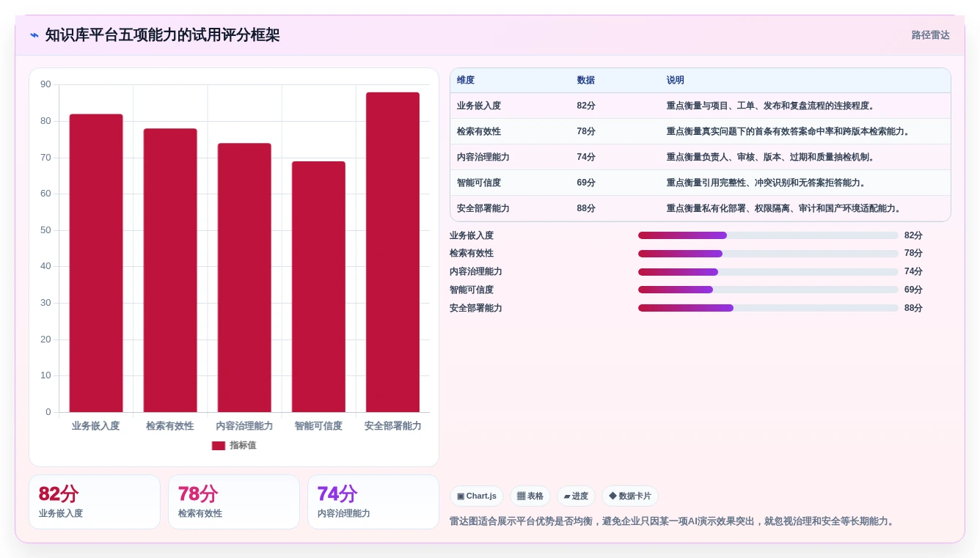The width and height of the screenshot is (980, 558).
Task: Click description about 首条有效答案命中率
Action: 788,131
